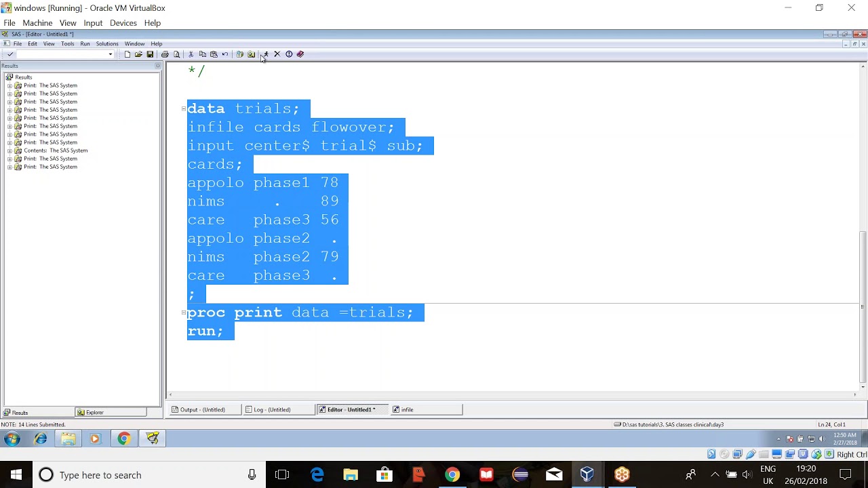Click the New Library toolbar icon
This screenshot has width=868, height=488.
click(239, 54)
